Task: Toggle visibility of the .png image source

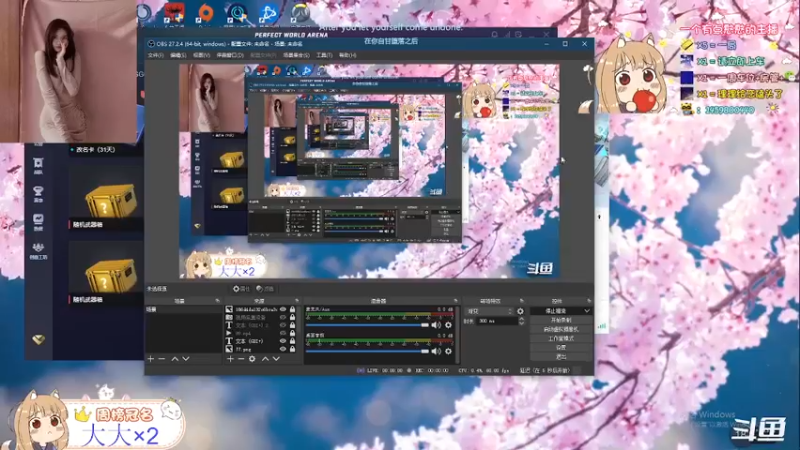Action: click(283, 349)
